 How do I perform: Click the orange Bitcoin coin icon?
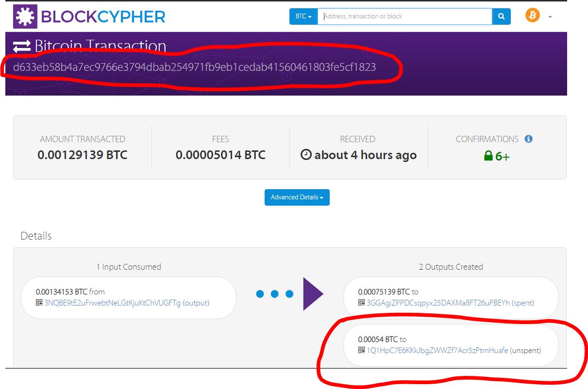532,16
